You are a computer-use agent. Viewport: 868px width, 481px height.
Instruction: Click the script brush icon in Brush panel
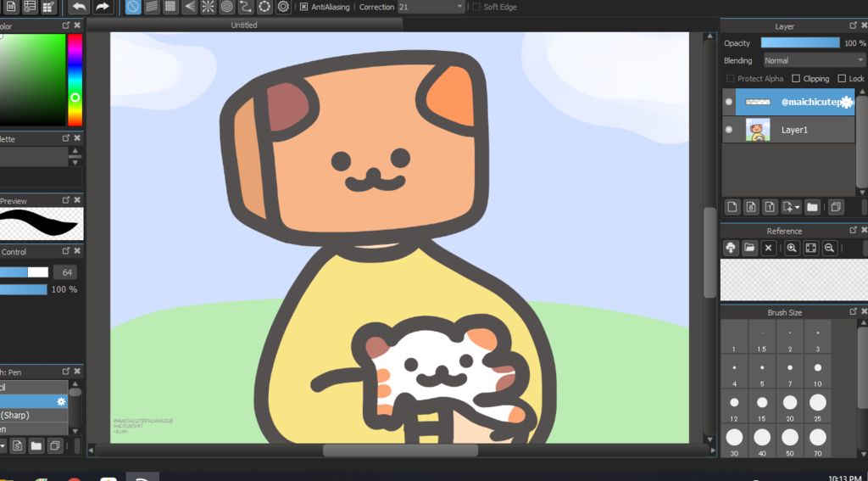click(x=17, y=445)
